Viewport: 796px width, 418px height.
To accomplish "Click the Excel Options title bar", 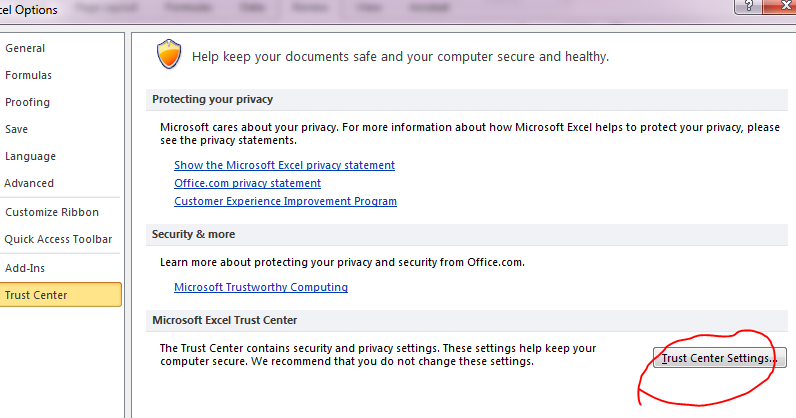I will [x=300, y=8].
